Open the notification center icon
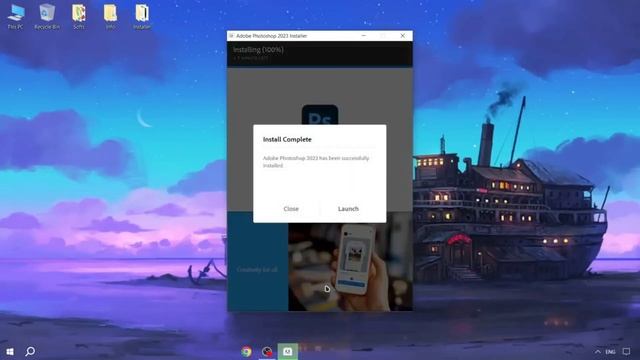The height and width of the screenshot is (360, 640). 627,351
